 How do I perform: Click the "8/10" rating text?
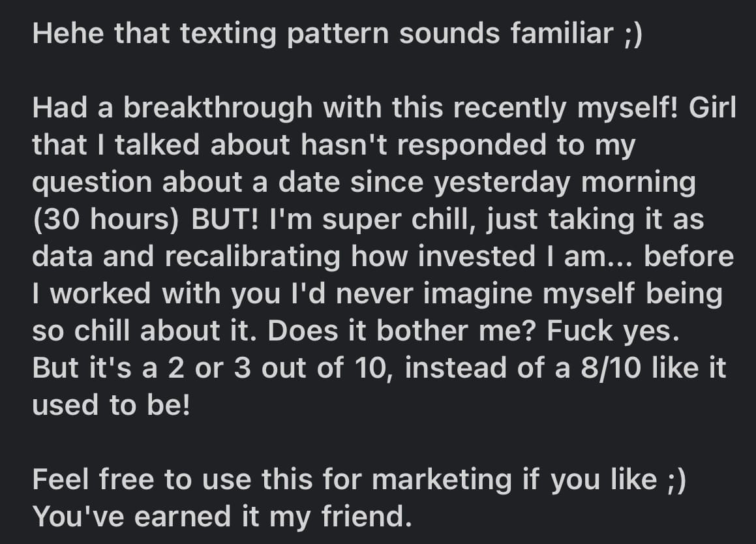pyautogui.click(x=611, y=368)
